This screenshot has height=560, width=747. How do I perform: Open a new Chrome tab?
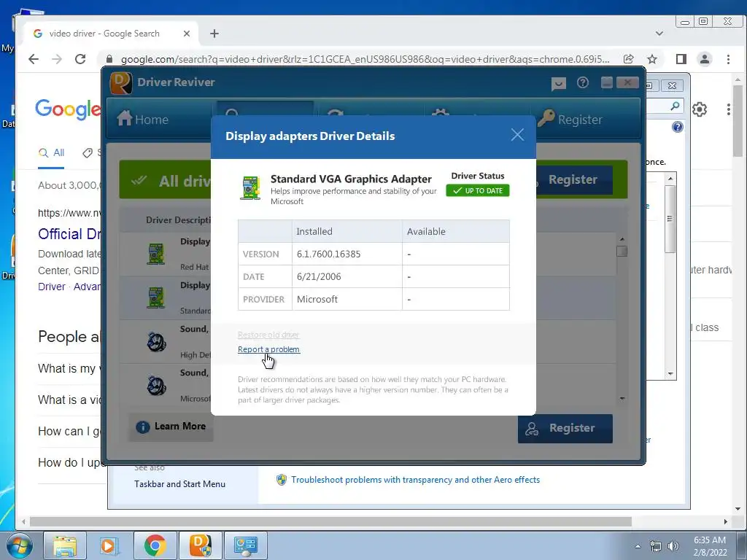pos(214,34)
